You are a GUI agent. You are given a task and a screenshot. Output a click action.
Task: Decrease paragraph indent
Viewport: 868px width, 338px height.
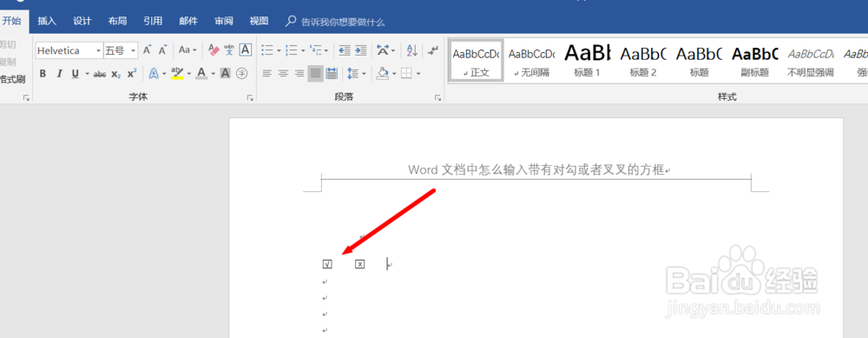click(345, 50)
